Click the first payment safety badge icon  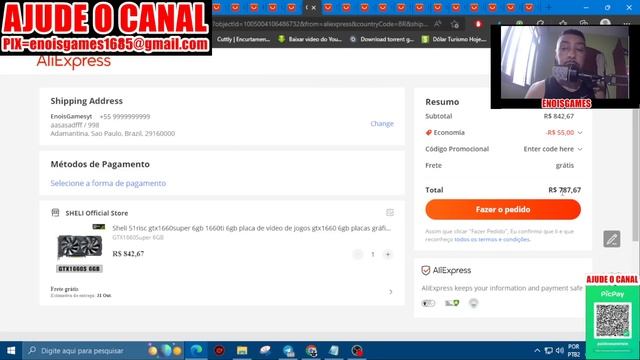point(428,303)
